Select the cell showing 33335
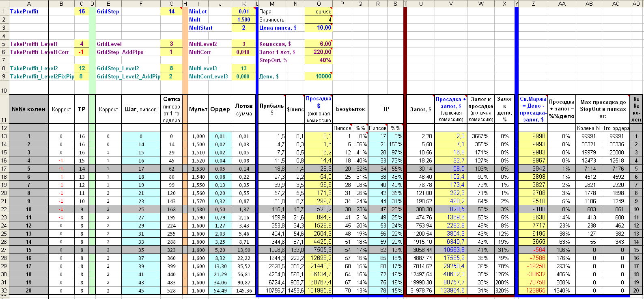 pyautogui.click(x=616, y=144)
